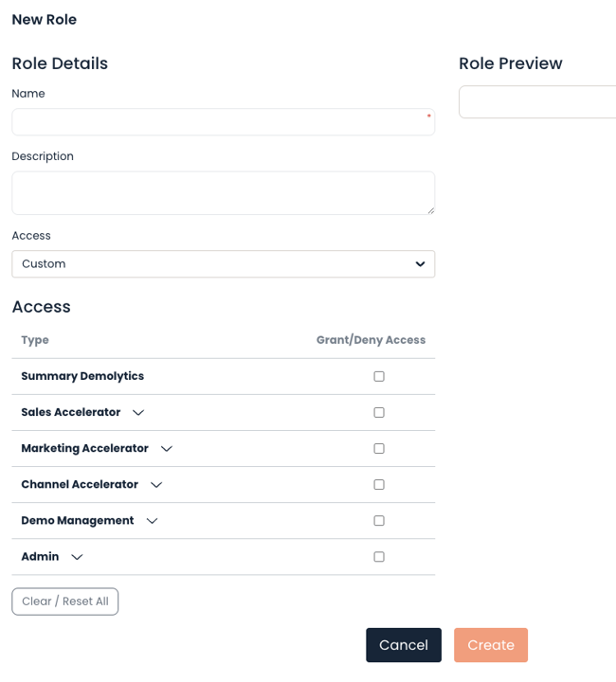This screenshot has width=616, height=682.
Task: Click into the Description text area
Action: click(223, 193)
